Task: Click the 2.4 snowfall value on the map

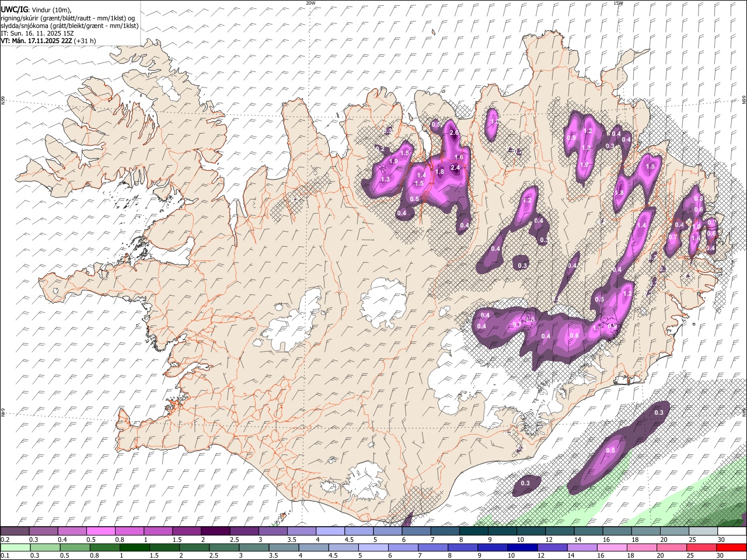Action: (x=456, y=168)
